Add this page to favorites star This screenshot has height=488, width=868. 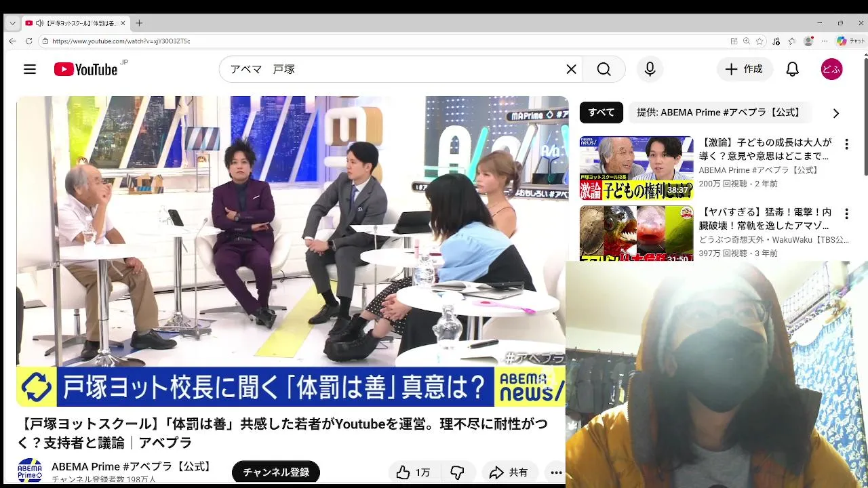pos(760,41)
